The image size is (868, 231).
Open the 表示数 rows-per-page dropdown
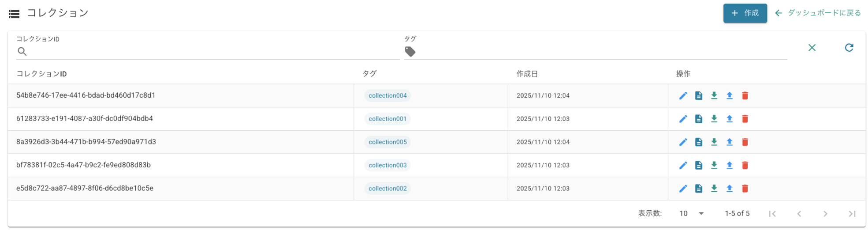(x=691, y=214)
